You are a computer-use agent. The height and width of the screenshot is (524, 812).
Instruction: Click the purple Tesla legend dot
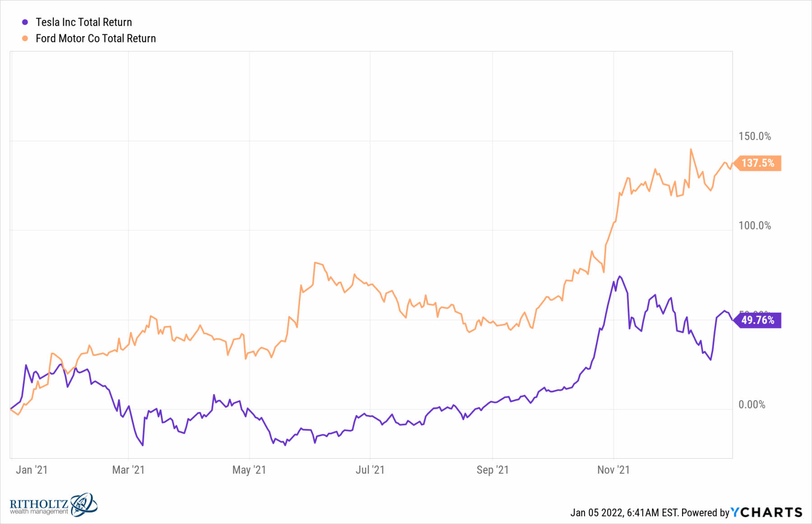[25, 22]
